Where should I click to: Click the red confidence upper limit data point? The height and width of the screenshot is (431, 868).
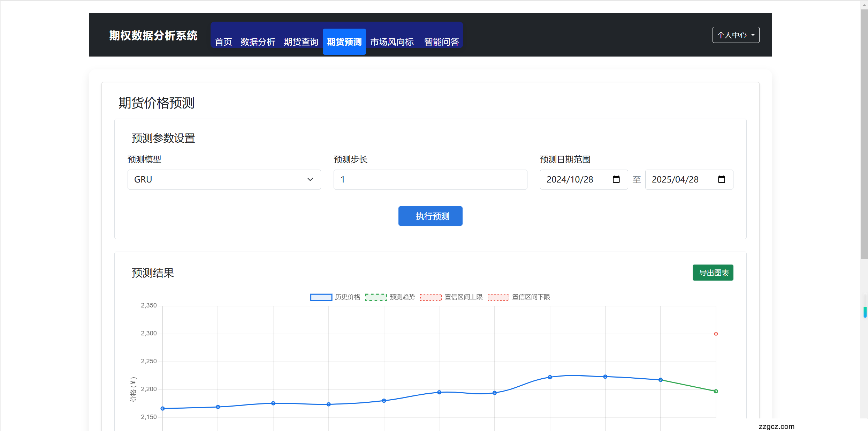point(716,334)
